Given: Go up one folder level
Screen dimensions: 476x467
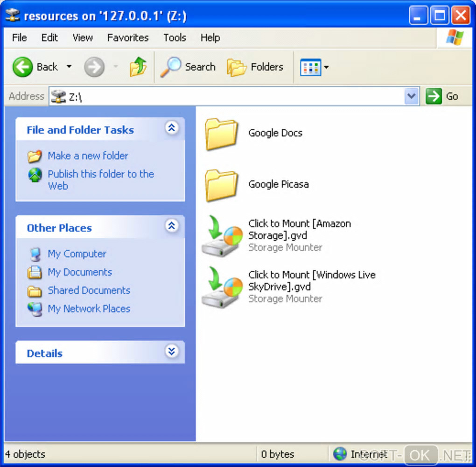Looking at the screenshot, I should pyautogui.click(x=138, y=66).
